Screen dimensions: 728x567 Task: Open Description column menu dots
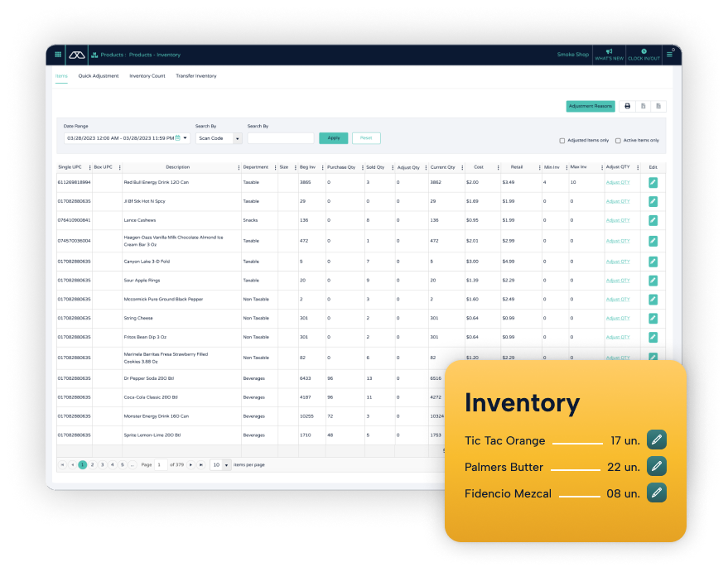[x=239, y=167]
